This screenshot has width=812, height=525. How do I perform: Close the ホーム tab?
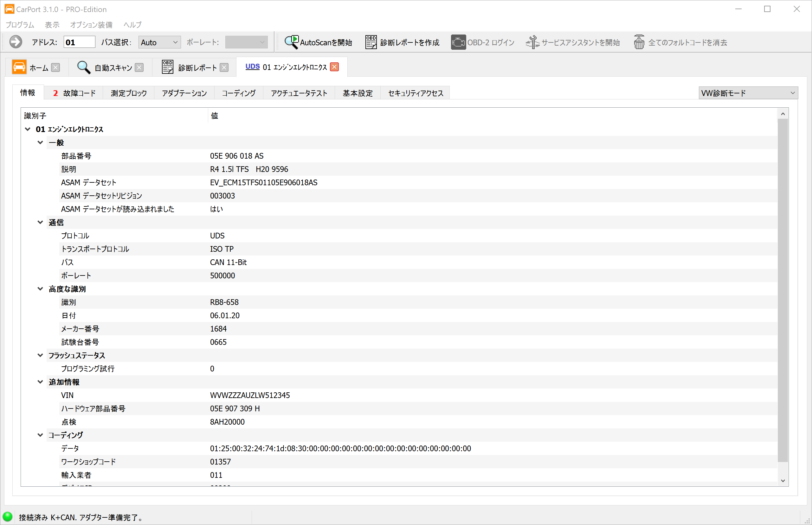coord(55,67)
